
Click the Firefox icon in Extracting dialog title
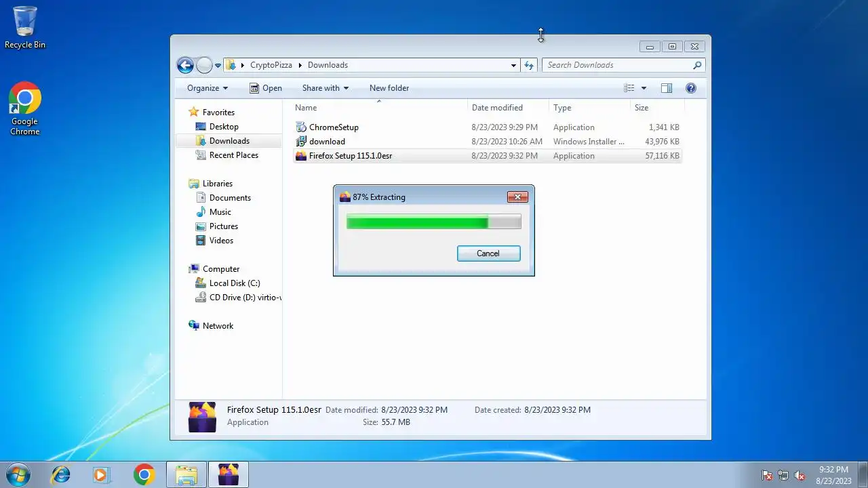[x=344, y=197]
